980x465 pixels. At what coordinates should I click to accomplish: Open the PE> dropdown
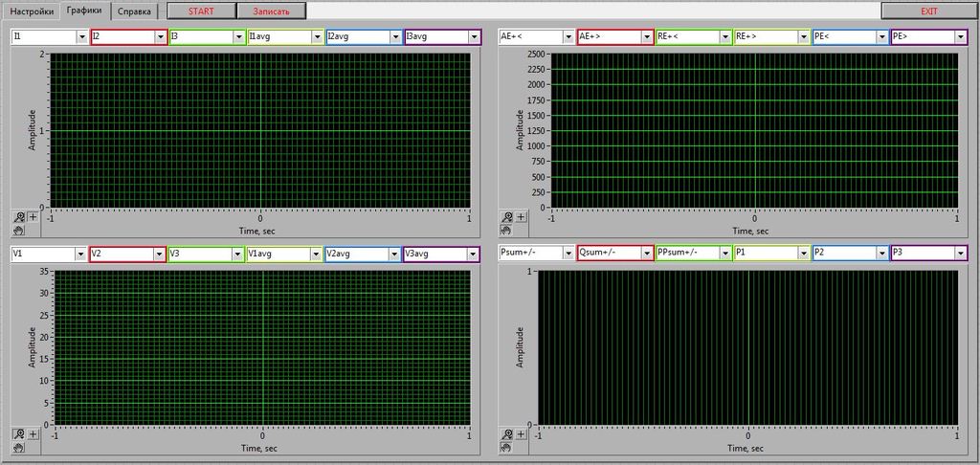(x=929, y=37)
